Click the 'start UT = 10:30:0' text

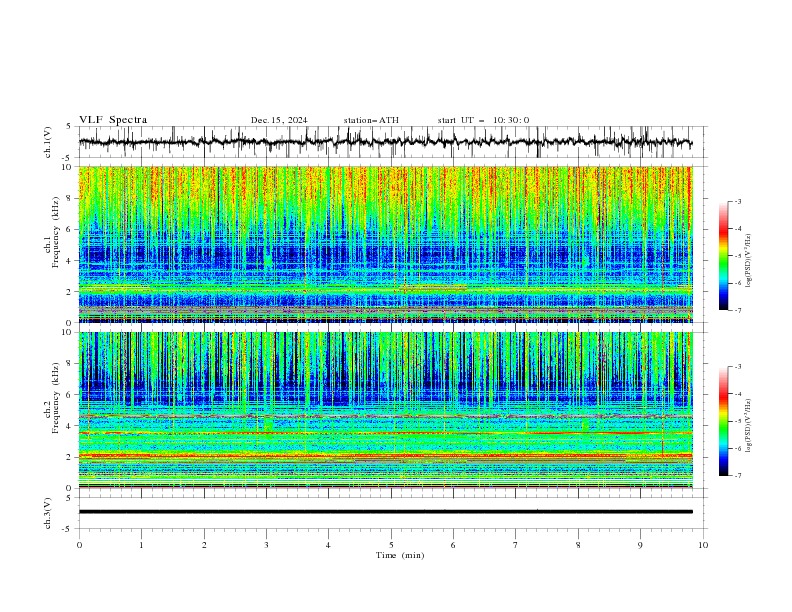[483, 120]
